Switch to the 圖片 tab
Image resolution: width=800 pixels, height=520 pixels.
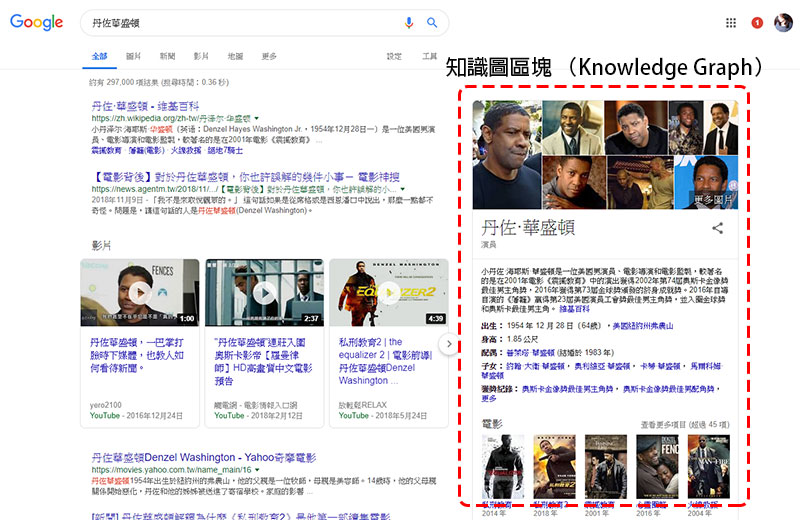pyautogui.click(x=134, y=56)
